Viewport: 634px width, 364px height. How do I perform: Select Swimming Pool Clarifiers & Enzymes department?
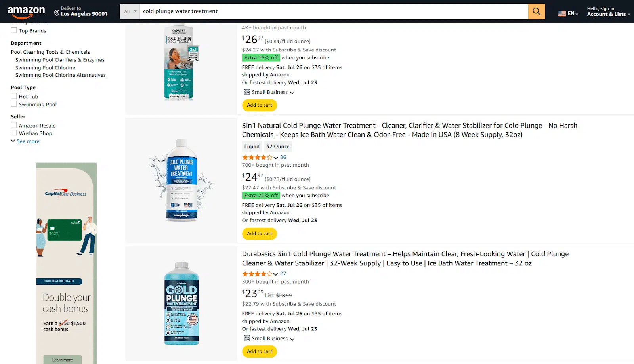(x=60, y=60)
